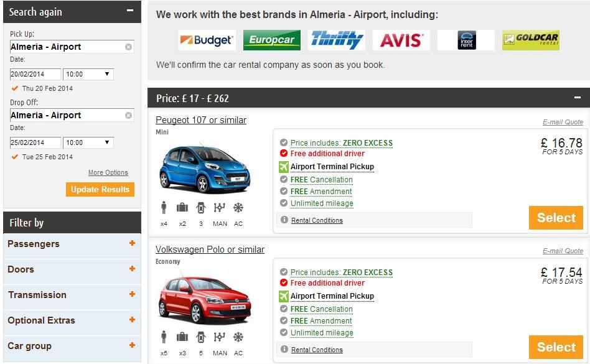Click info icon beside Peugeot Rental Conditions
The height and width of the screenshot is (364, 590).
click(284, 220)
